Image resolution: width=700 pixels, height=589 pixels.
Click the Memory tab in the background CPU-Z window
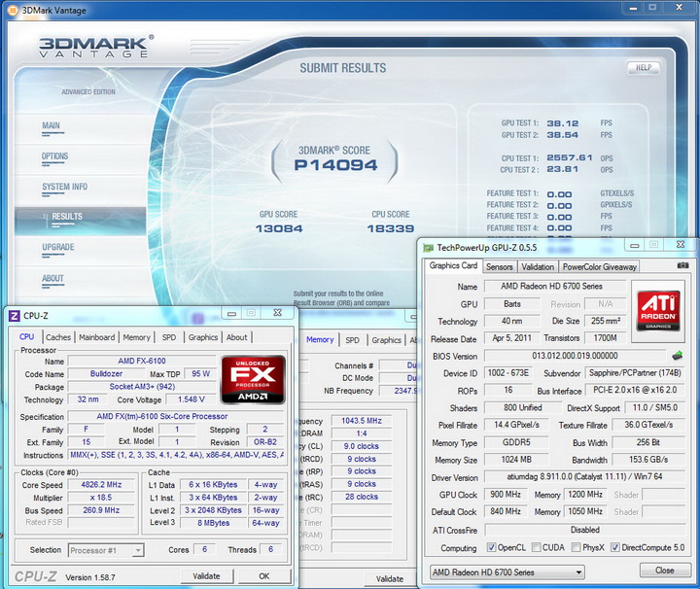click(320, 339)
